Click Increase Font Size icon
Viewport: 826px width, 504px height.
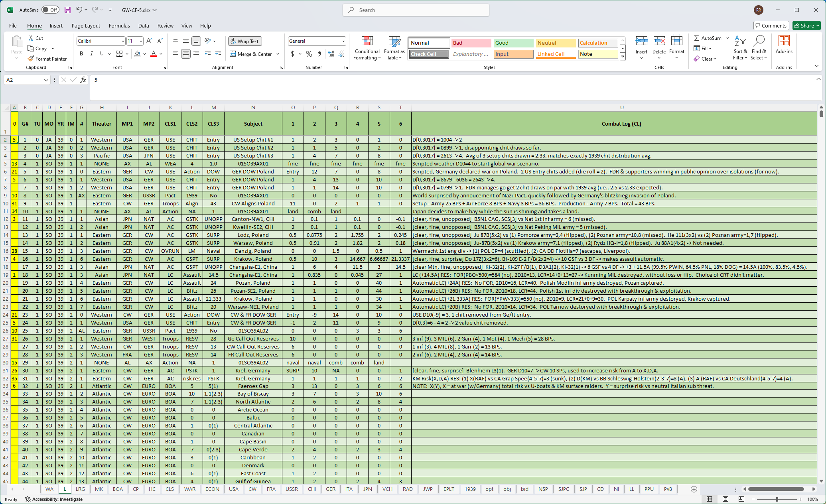149,41
